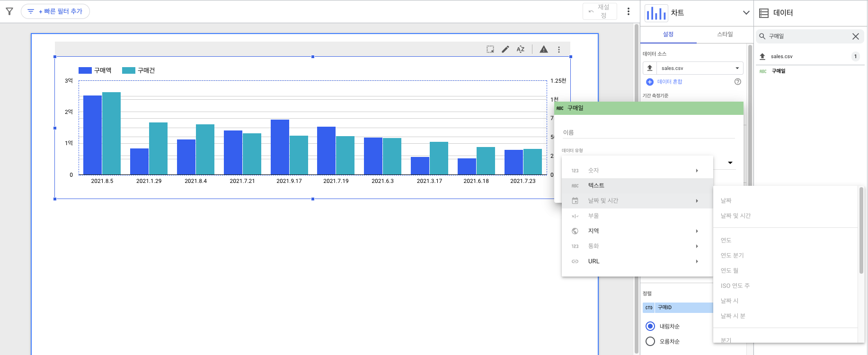Screen dimensions: 868x355
Task: Select sales.csv in the data panel
Action: pyautogui.click(x=809, y=57)
